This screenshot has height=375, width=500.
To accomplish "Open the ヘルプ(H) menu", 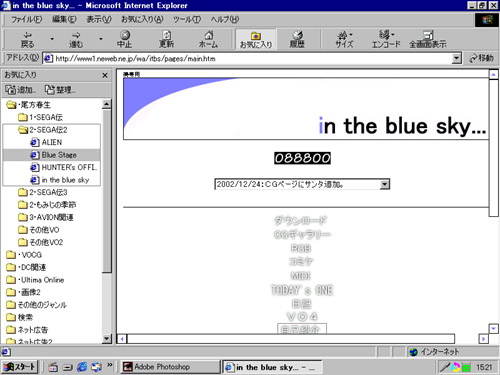I will 224,19.
